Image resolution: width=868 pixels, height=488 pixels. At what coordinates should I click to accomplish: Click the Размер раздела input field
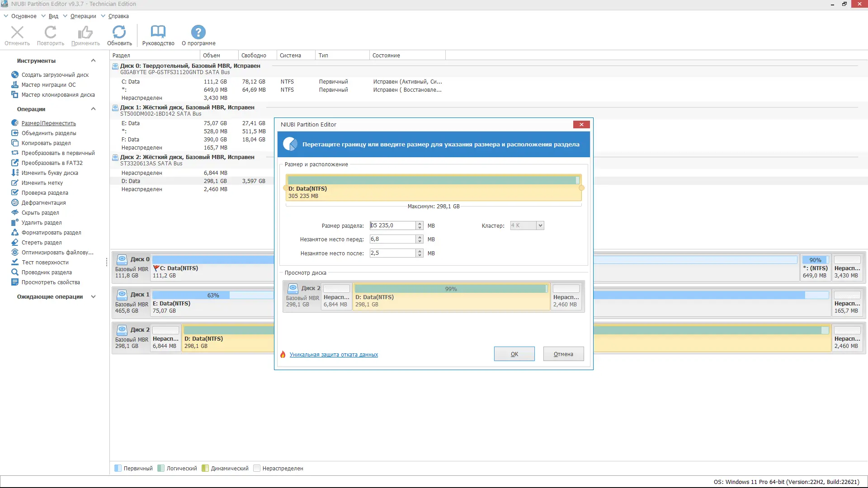click(x=392, y=225)
